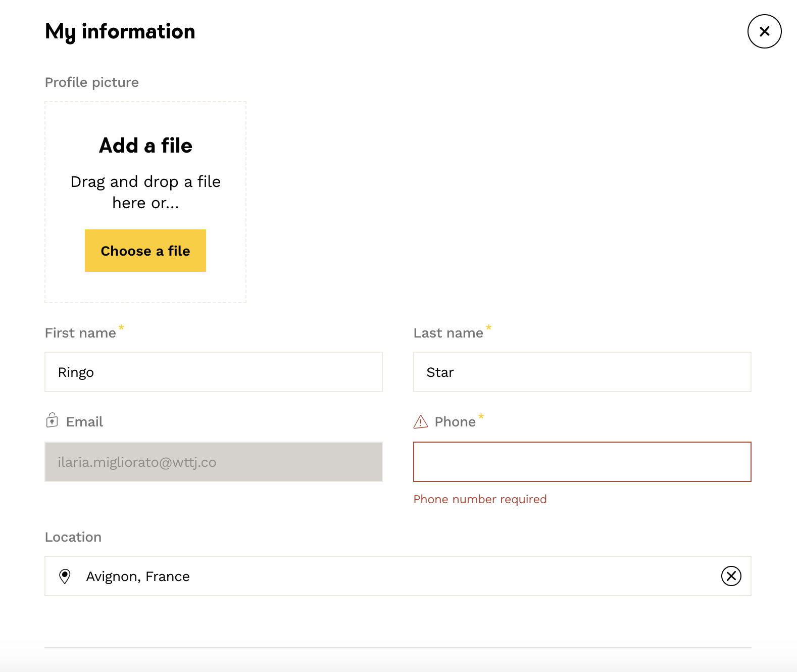The width and height of the screenshot is (797, 672).
Task: Click the Location field label
Action: tap(73, 537)
